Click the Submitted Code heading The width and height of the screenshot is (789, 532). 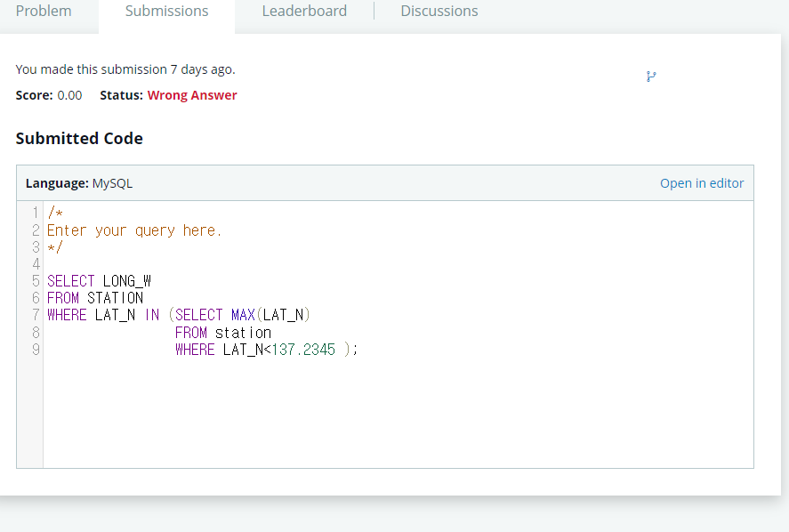(79, 139)
